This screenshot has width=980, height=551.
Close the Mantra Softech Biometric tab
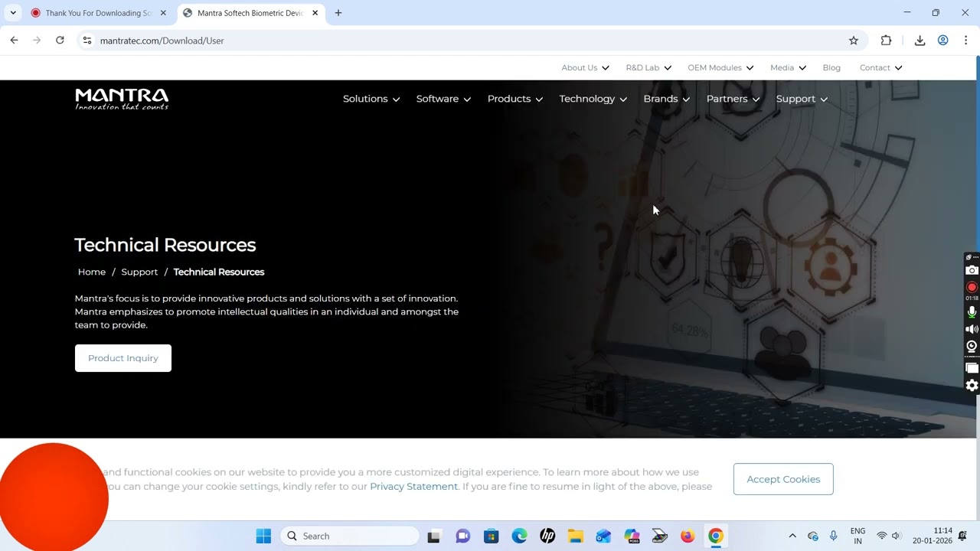click(x=315, y=13)
